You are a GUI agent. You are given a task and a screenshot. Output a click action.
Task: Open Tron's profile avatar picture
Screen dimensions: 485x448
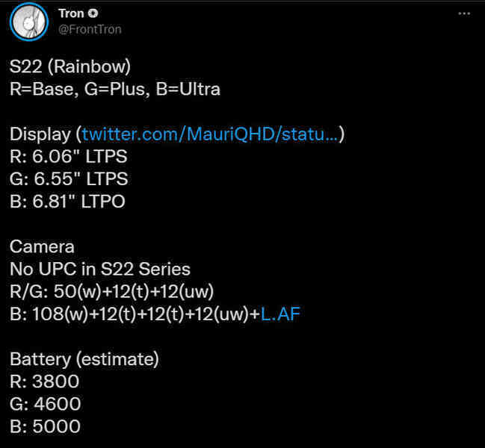point(28,22)
